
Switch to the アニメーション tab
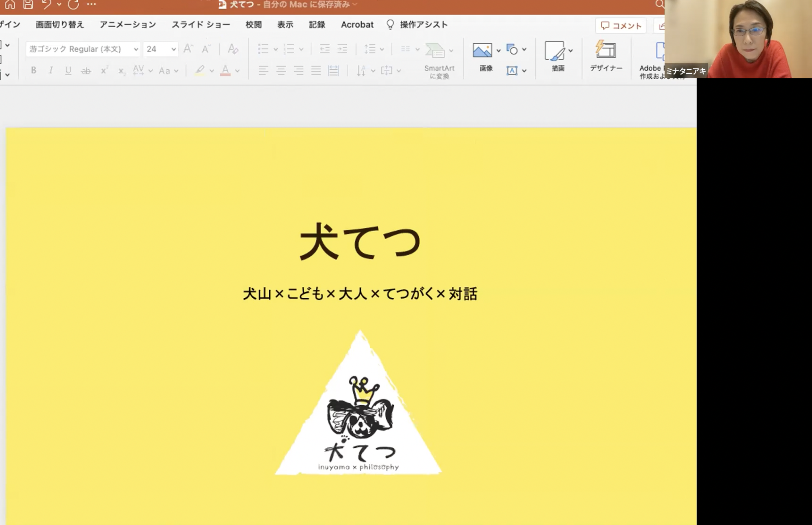pos(128,24)
